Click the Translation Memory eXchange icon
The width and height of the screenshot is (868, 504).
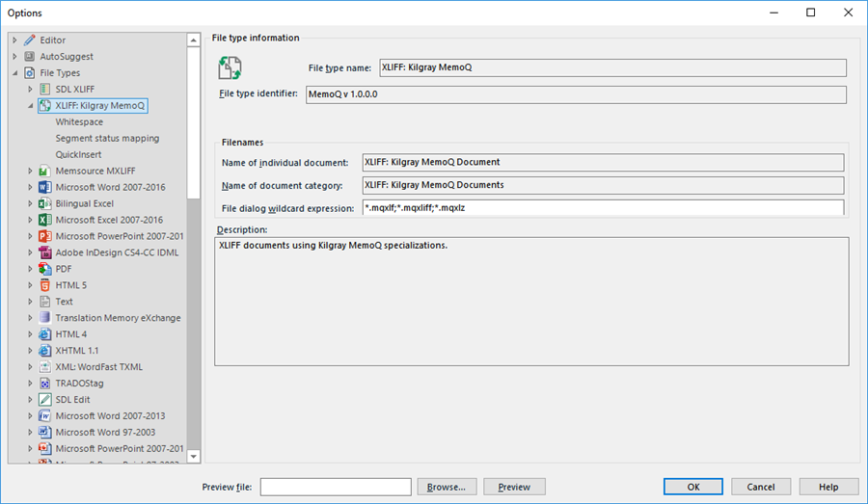44,318
